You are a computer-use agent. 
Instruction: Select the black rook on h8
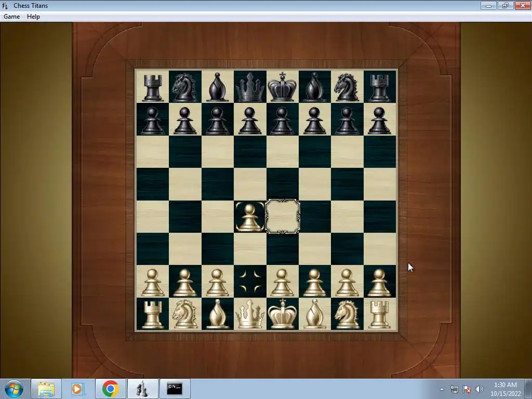380,87
